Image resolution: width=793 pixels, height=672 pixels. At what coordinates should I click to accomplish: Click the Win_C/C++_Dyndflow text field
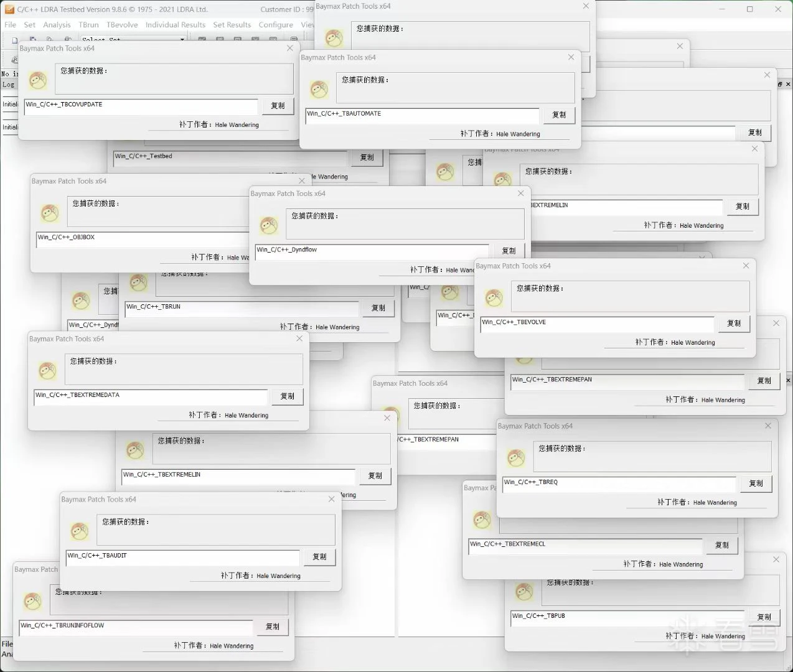pos(372,251)
